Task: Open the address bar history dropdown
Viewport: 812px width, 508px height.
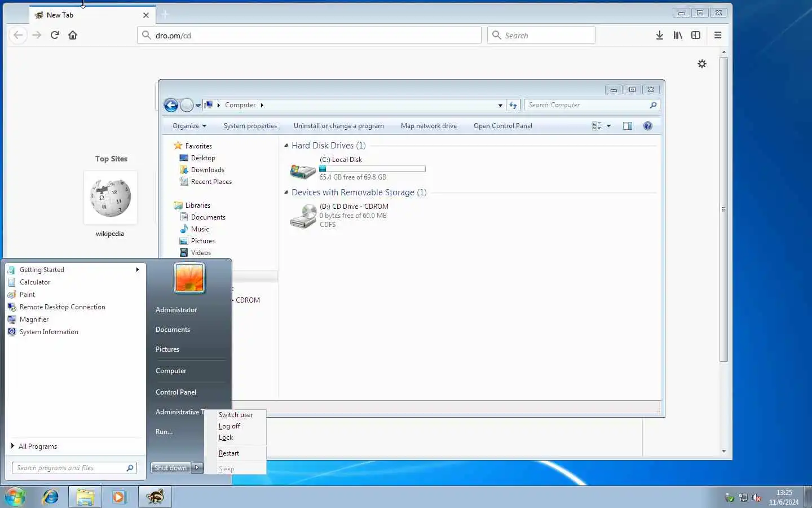Action: (x=500, y=105)
